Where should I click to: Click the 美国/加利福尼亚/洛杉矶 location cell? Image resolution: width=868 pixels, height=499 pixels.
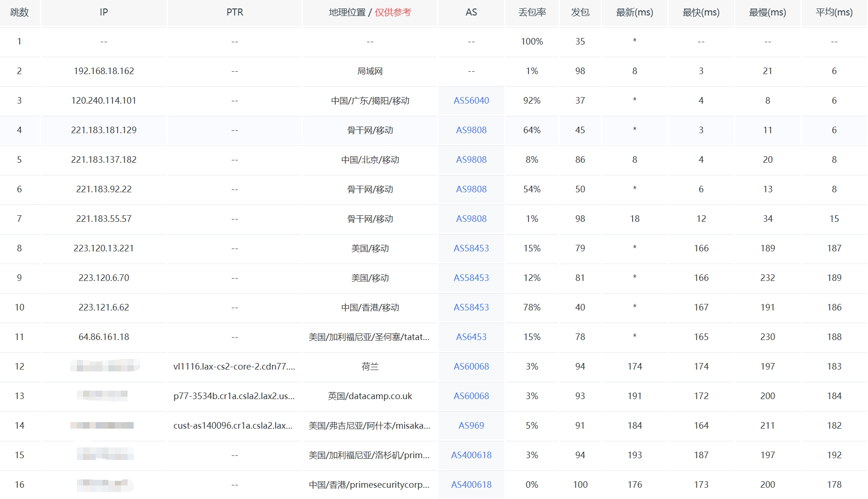click(x=369, y=455)
